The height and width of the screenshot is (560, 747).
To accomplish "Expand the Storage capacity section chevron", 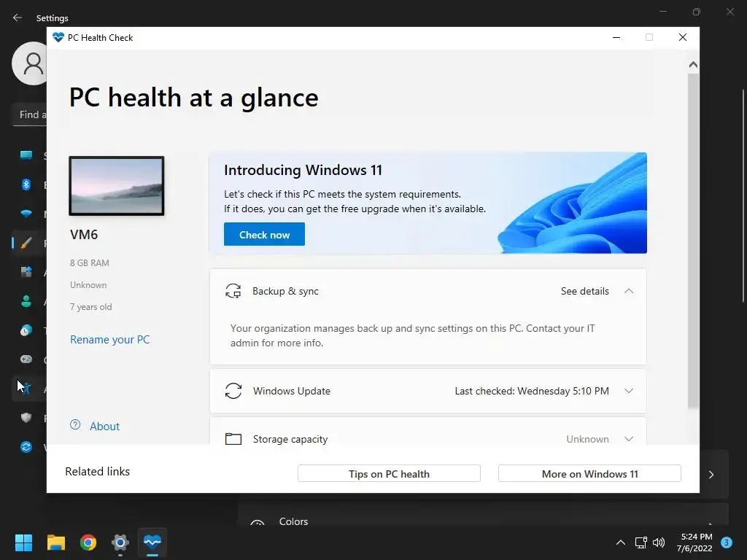I will 629,438.
